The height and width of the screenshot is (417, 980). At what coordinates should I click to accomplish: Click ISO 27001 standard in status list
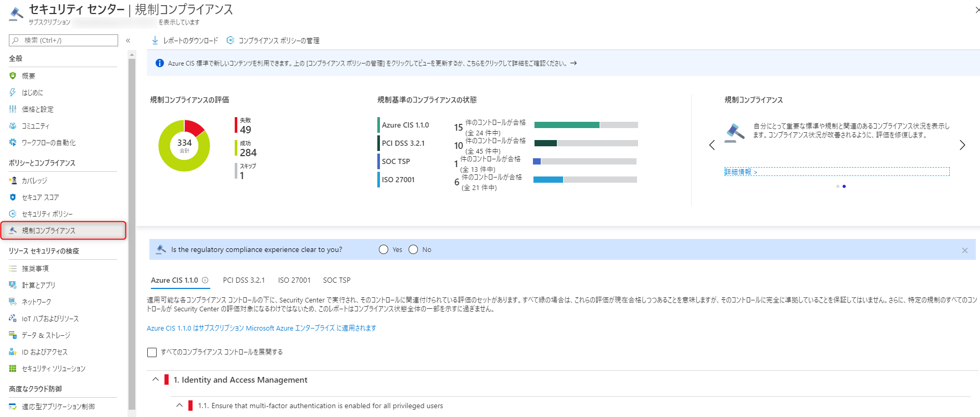coord(398,180)
